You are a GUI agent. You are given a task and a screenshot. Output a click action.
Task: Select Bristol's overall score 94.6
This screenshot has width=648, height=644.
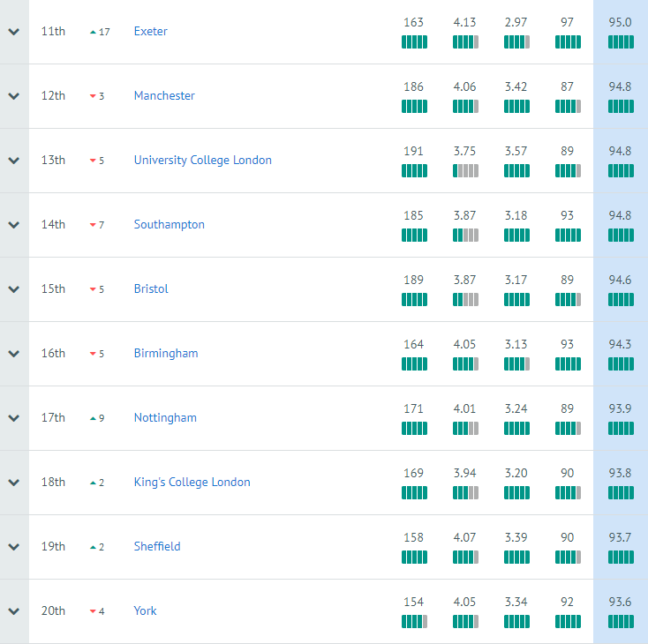[620, 280]
